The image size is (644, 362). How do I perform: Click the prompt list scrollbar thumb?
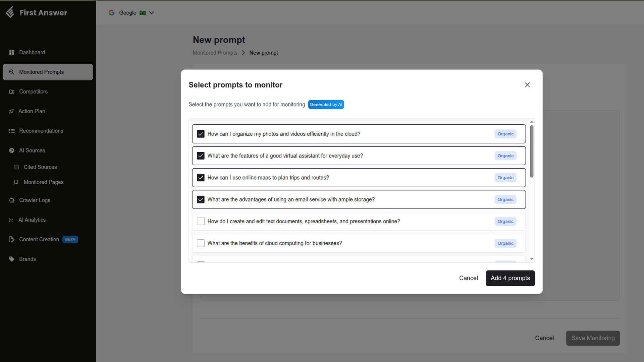[x=532, y=152]
